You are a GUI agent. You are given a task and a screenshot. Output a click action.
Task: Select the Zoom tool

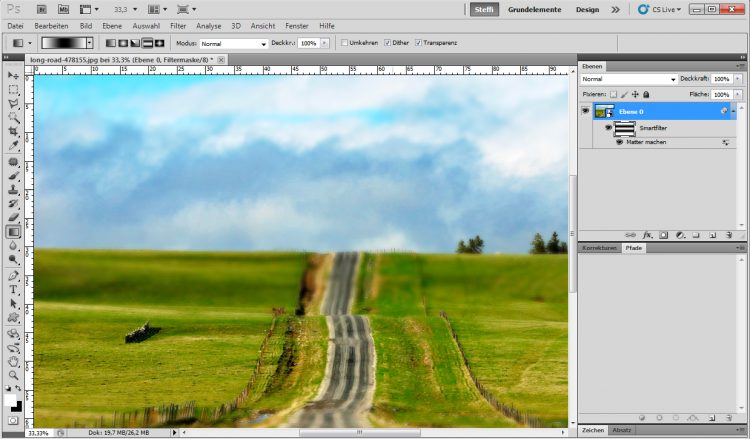[x=13, y=375]
